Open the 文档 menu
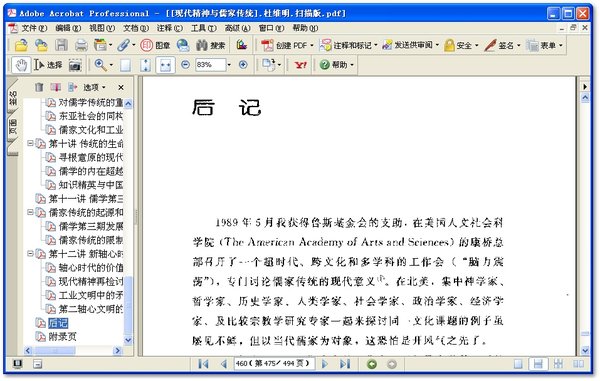Image resolution: width=600 pixels, height=381 pixels. (135, 28)
